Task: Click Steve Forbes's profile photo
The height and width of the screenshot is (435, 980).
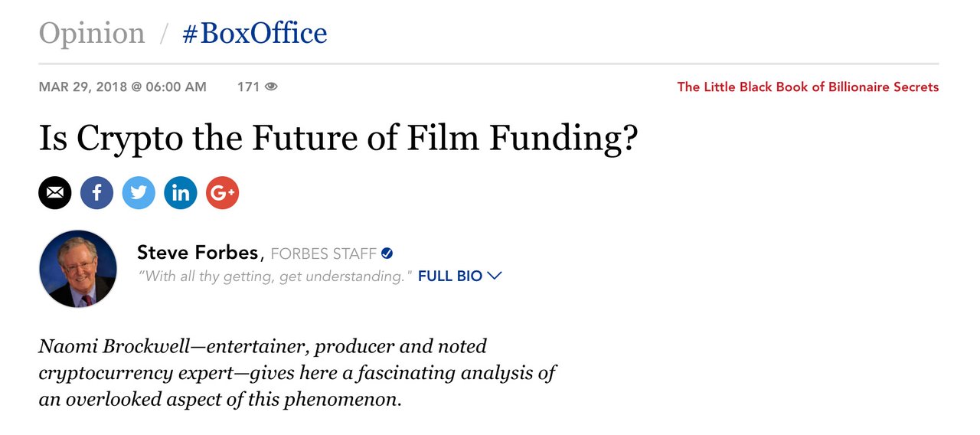Action: pos(77,269)
